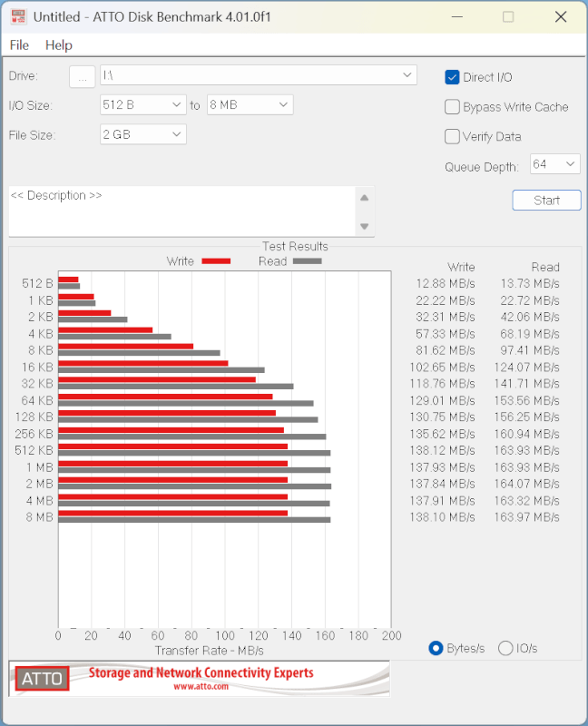Click the 32.31 MB/s write value
Viewport: 588px width, 726px height.
click(x=446, y=317)
